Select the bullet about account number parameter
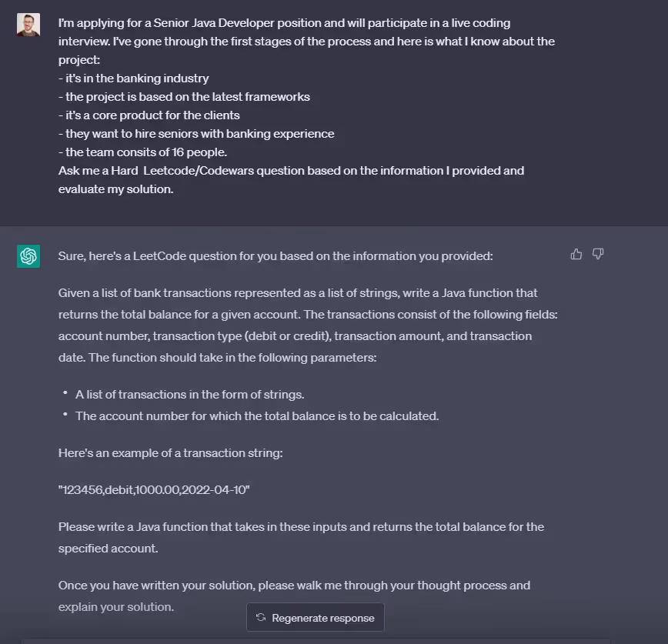Image resolution: width=668 pixels, height=644 pixels. click(256, 415)
